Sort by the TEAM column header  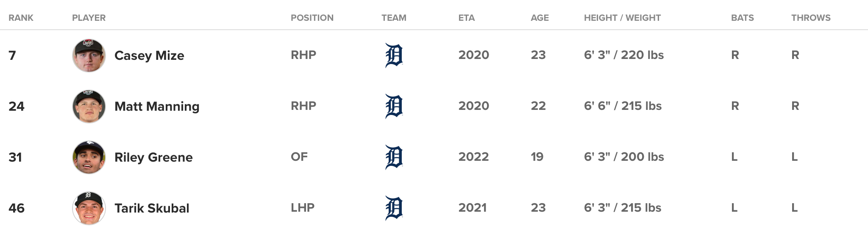point(394,18)
